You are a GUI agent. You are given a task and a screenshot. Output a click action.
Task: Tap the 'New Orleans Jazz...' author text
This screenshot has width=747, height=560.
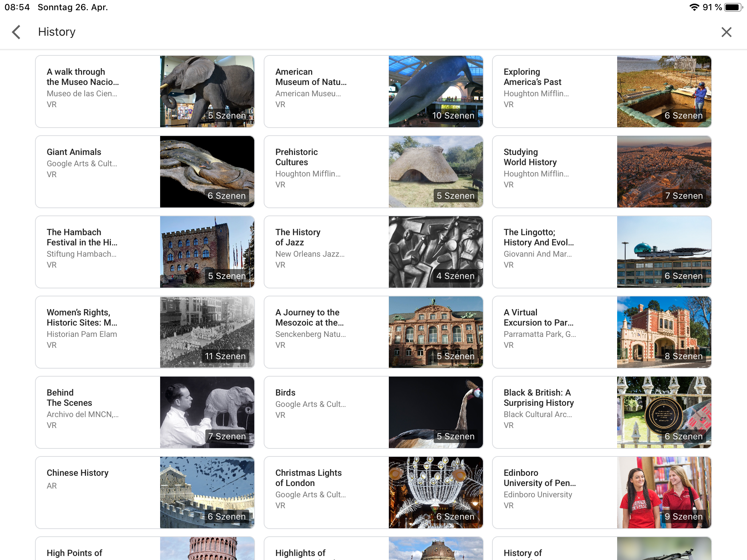(x=310, y=254)
